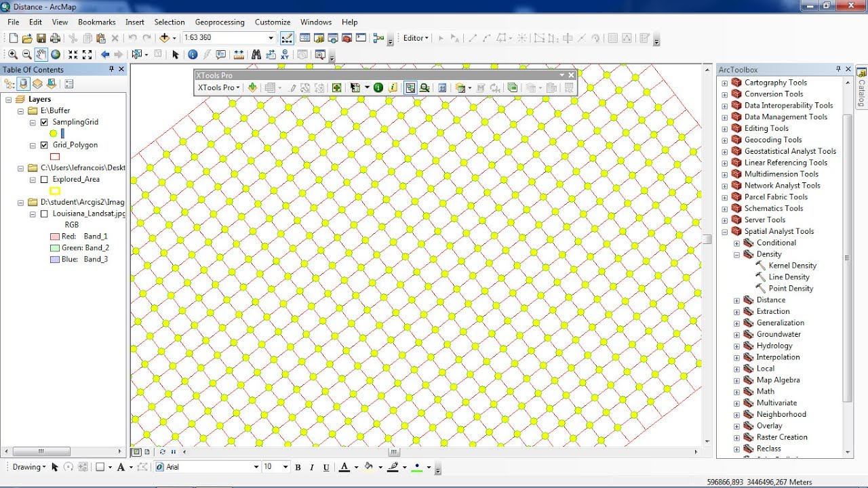The height and width of the screenshot is (488, 868).
Task: Refresh the map view button
Action: coord(162,451)
